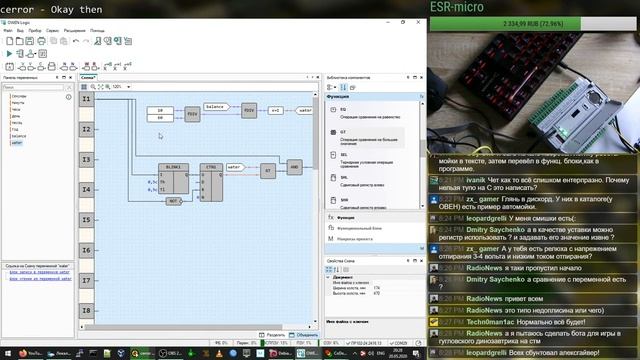Click Merge view button below canvas
The image size is (640, 360).
303,335
